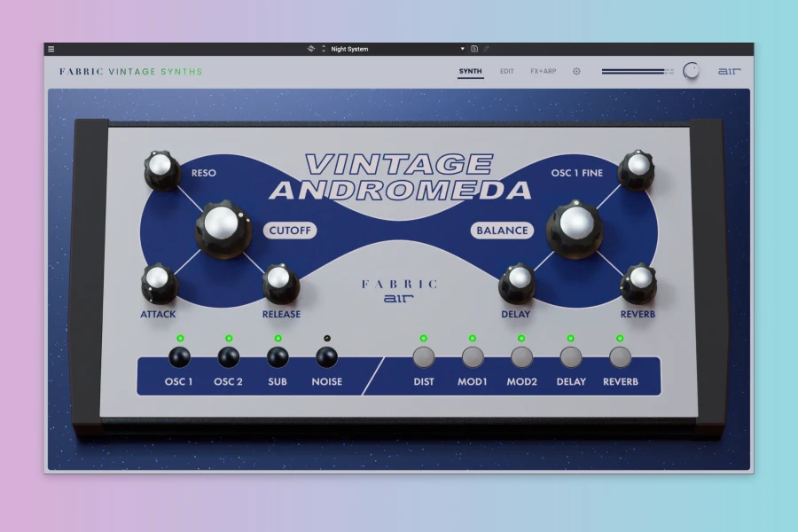Click the master volume knob in the header

691,71
